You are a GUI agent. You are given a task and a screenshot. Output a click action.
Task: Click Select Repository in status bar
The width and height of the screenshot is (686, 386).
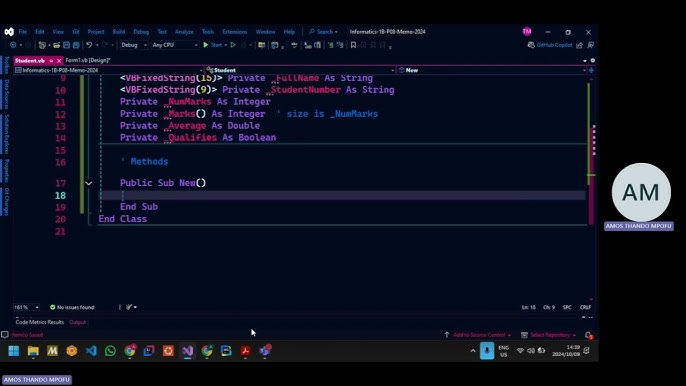(549, 335)
